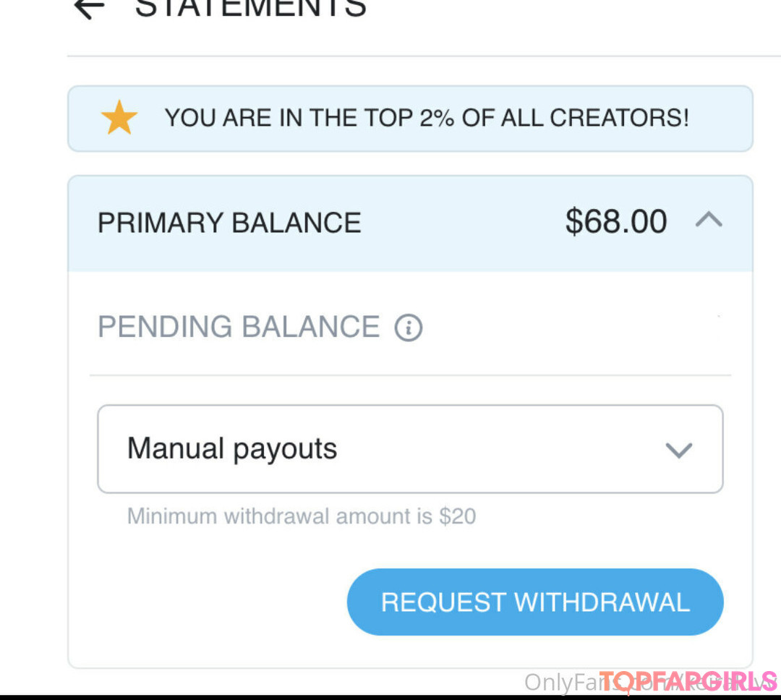Click the Statements page title
Screen dimensions: 781x700
pyautogui.click(x=250, y=7)
